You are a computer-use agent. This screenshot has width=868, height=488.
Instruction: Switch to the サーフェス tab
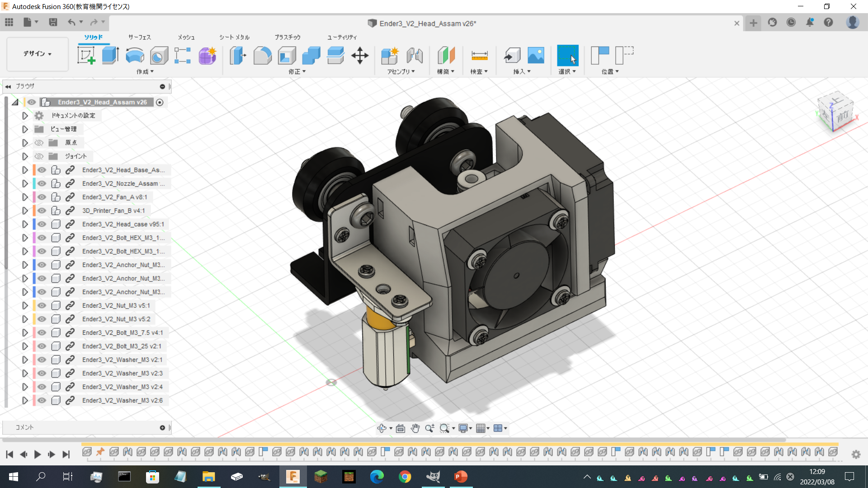click(139, 37)
